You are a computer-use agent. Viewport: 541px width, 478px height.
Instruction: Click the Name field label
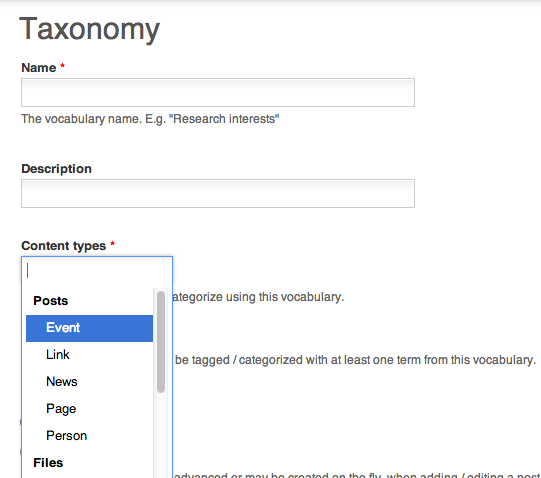pyautogui.click(x=39, y=68)
